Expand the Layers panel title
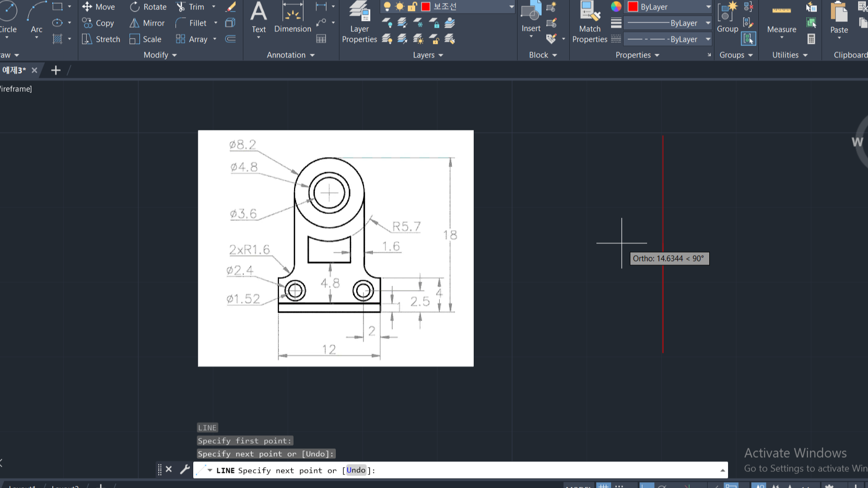The image size is (868, 488). click(x=428, y=55)
